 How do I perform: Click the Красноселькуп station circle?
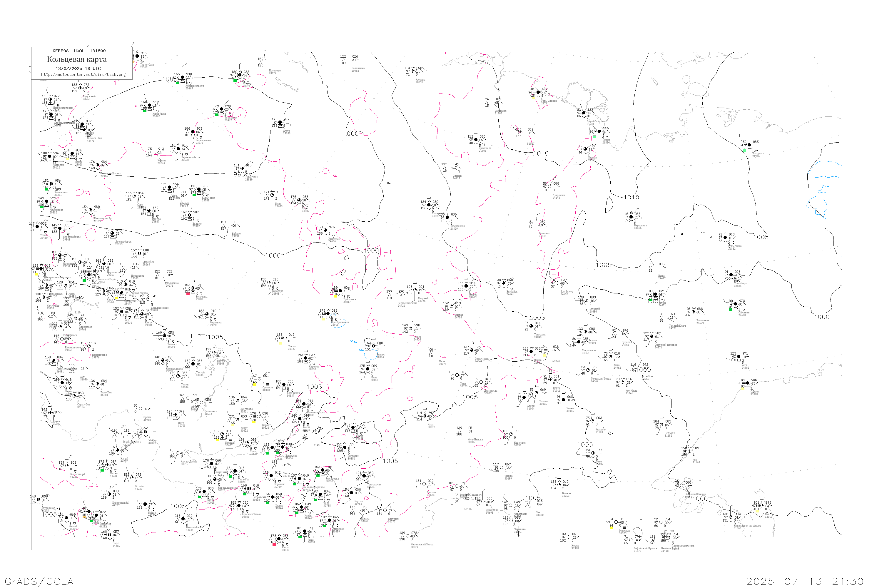(x=183, y=78)
